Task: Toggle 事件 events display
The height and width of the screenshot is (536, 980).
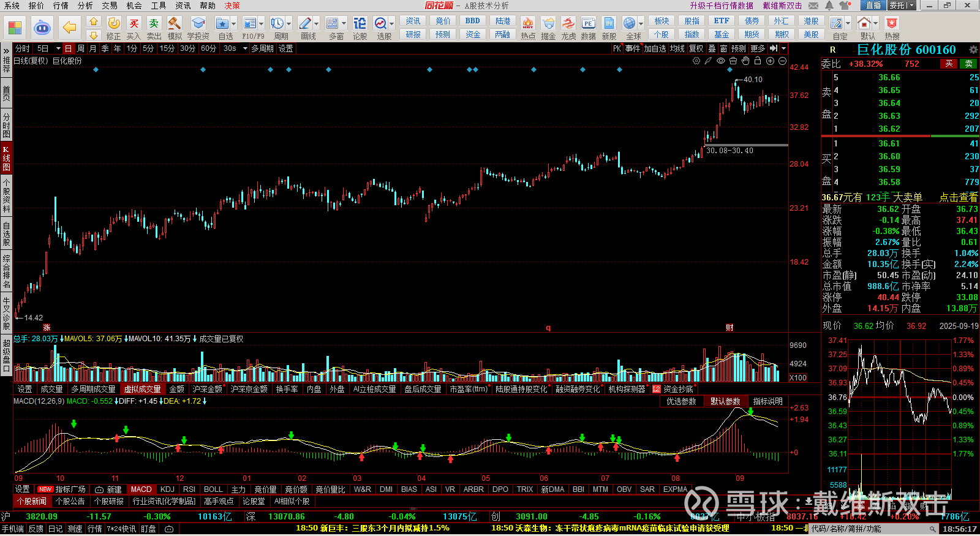Action: pos(633,48)
